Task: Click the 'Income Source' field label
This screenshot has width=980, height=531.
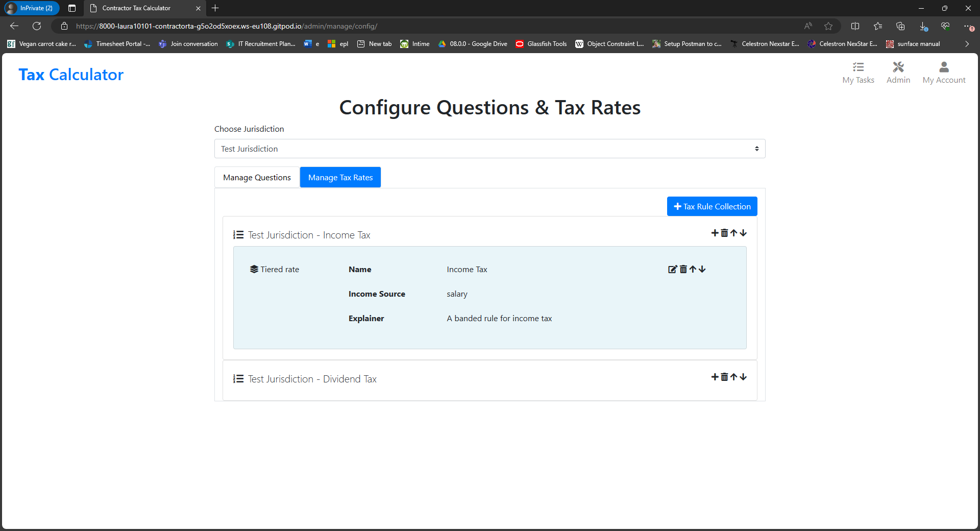Action: 377,294
